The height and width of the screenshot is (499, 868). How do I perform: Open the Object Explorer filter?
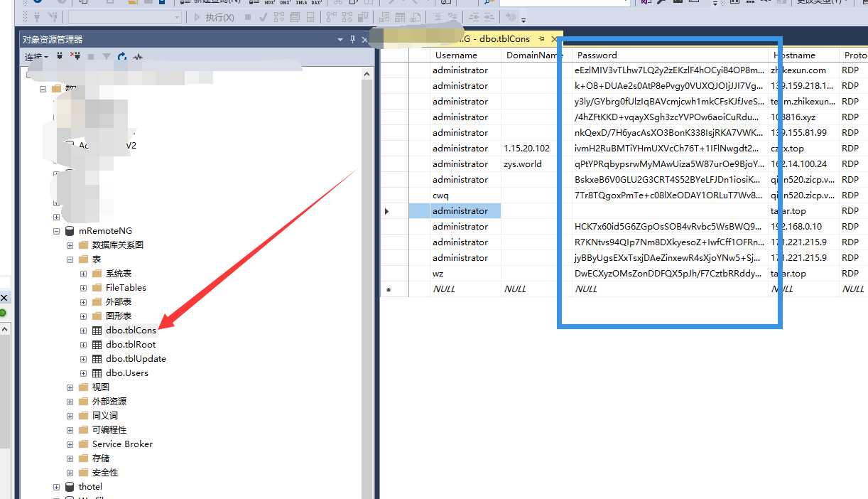pos(107,55)
